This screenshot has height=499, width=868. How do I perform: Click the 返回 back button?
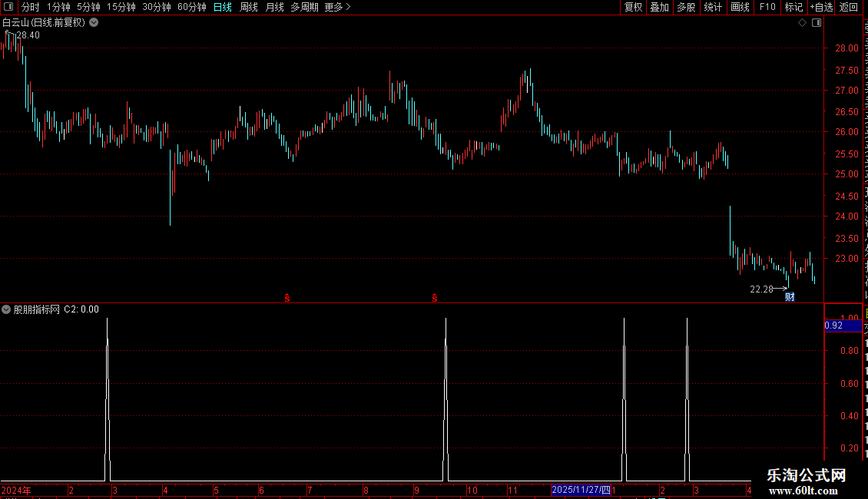(849, 7)
